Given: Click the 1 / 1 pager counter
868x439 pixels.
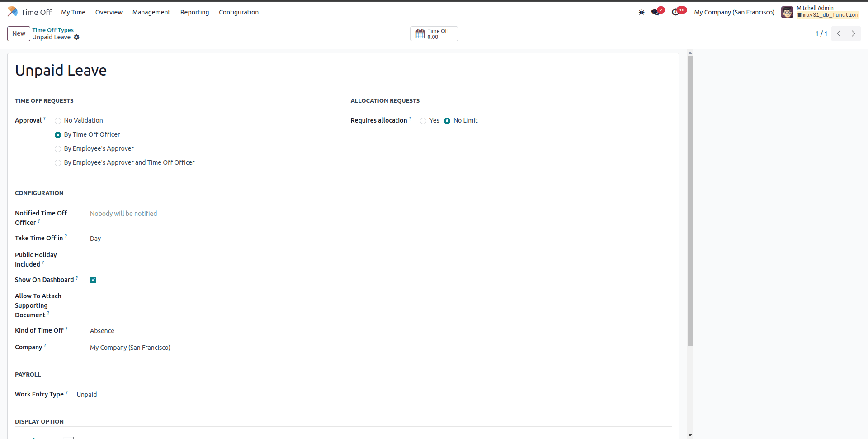Looking at the screenshot, I should [821, 33].
